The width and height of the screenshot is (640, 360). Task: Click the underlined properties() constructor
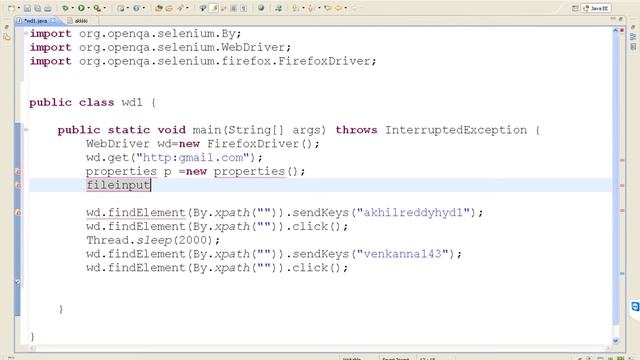point(256,171)
